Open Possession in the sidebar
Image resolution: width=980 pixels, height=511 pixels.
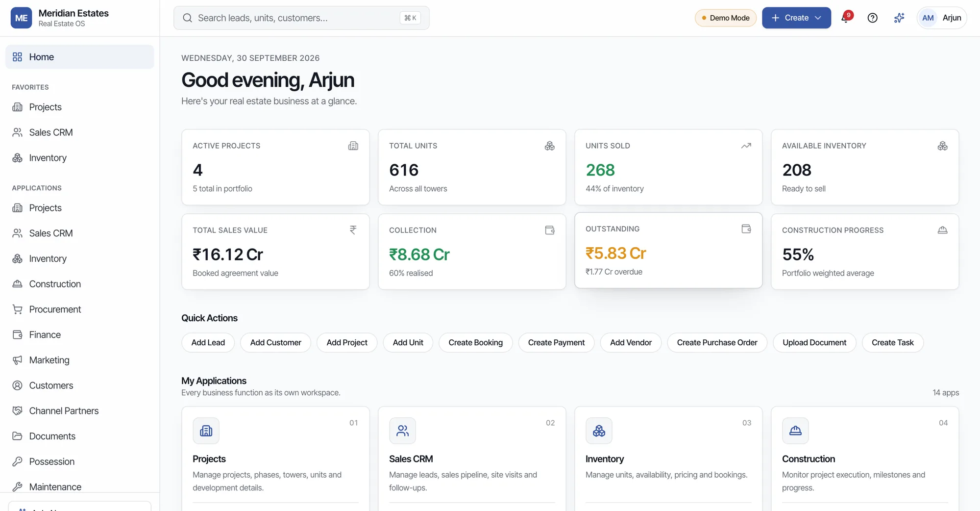tap(80, 461)
